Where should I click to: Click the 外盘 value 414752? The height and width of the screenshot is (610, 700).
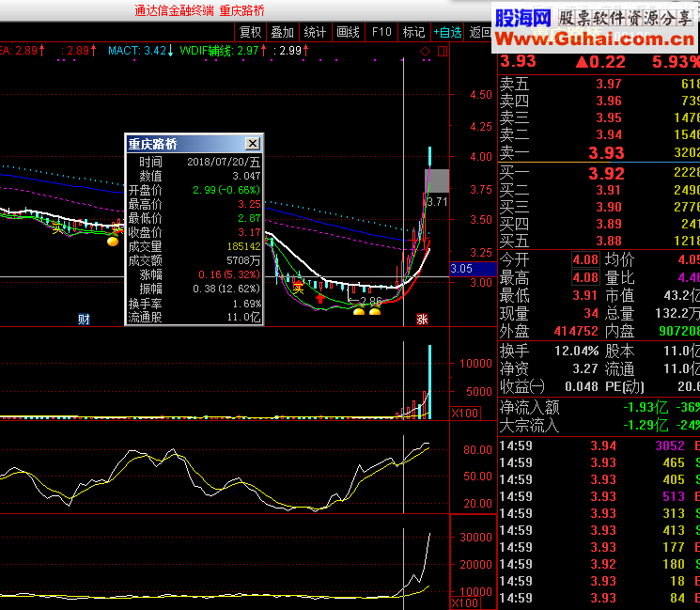click(576, 332)
